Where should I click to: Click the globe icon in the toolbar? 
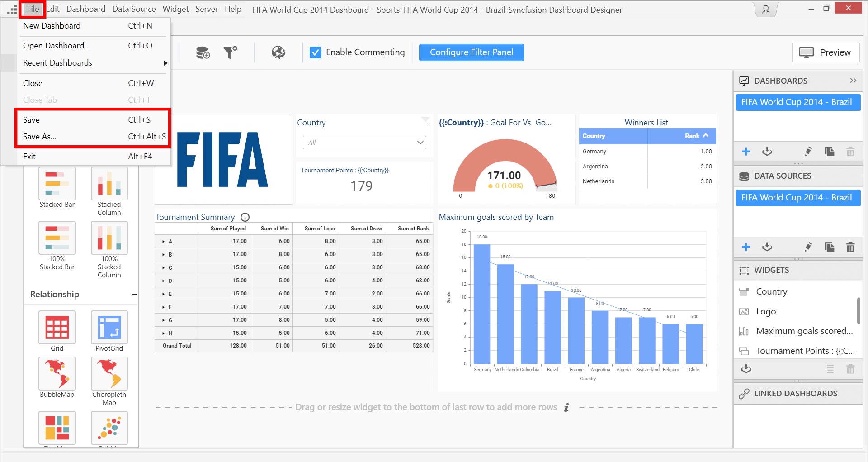tap(278, 52)
